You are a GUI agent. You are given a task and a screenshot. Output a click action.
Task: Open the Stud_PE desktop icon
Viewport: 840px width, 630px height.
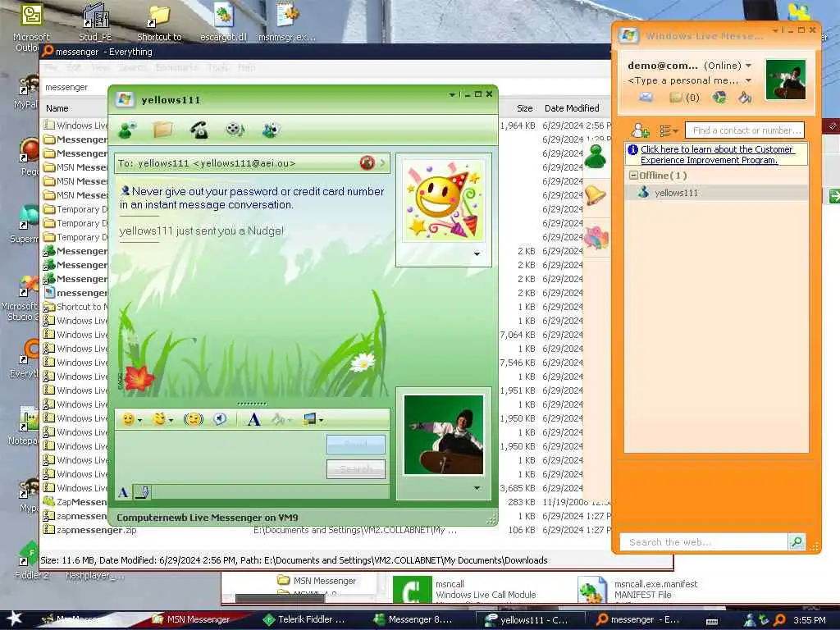point(95,22)
